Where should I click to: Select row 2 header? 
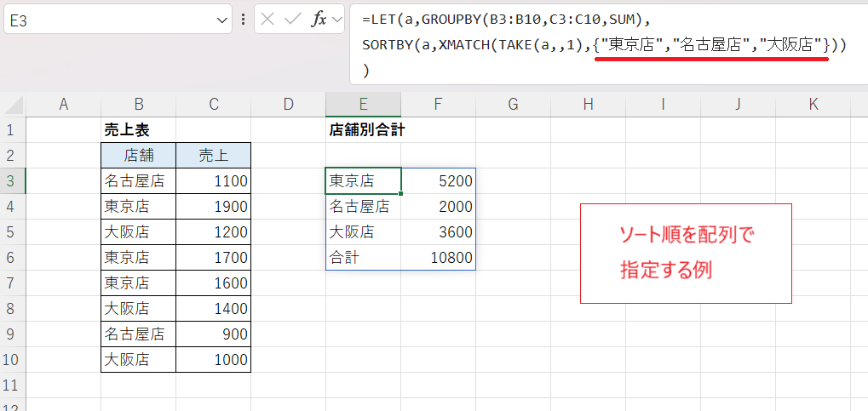(13, 156)
